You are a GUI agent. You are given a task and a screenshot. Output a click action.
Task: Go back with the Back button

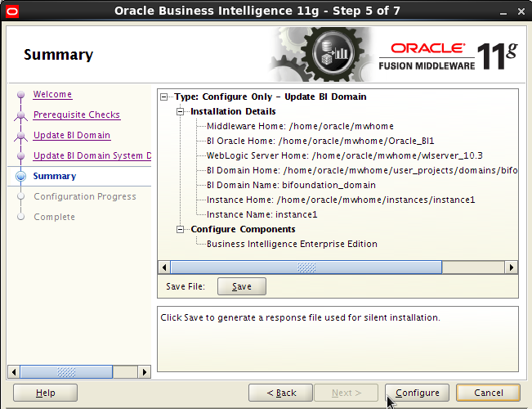click(280, 393)
